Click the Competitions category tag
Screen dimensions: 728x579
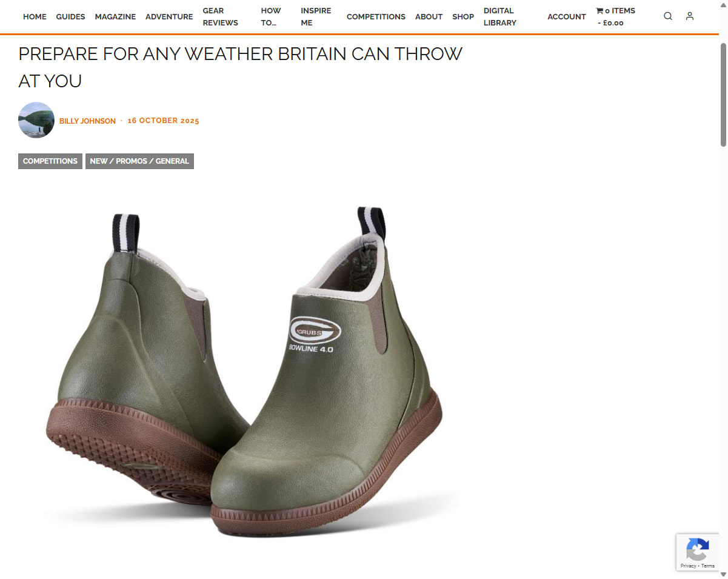(x=50, y=161)
